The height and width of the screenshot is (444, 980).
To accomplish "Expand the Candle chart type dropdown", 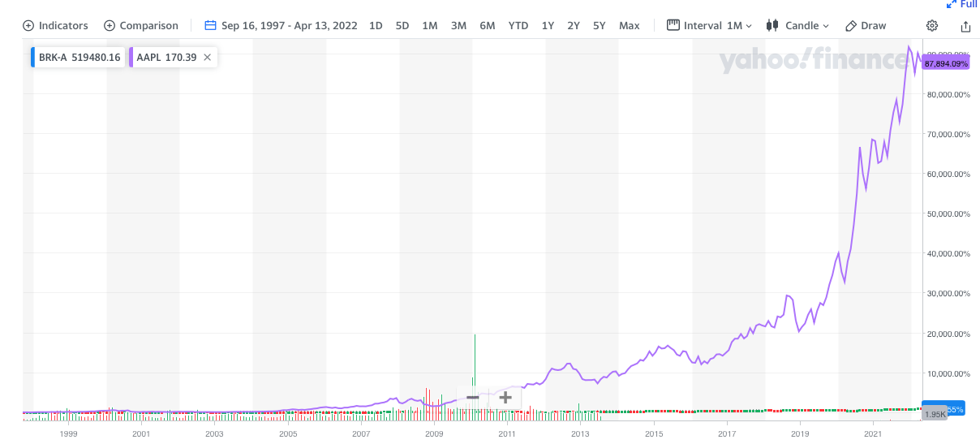I will click(x=797, y=25).
